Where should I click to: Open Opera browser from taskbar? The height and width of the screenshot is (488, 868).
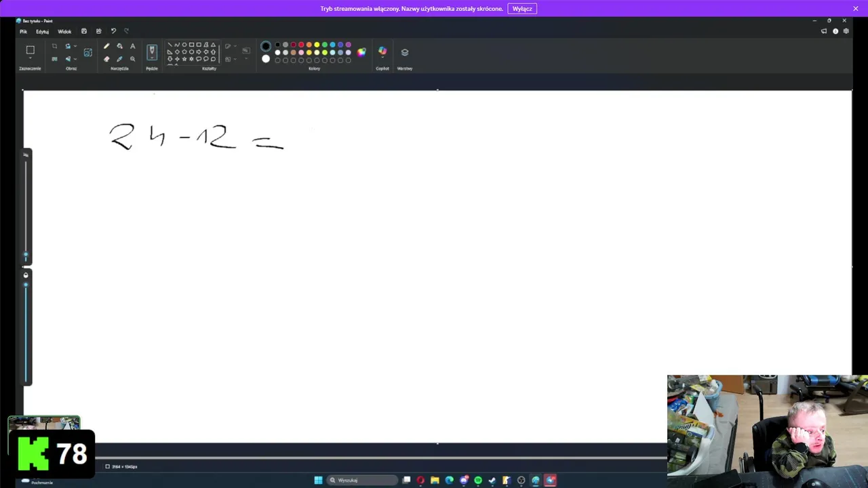point(420,480)
